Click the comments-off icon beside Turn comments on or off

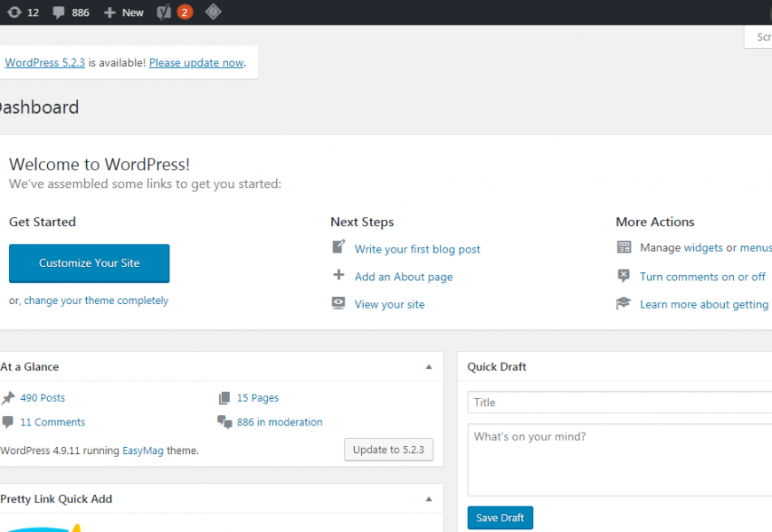(623, 276)
